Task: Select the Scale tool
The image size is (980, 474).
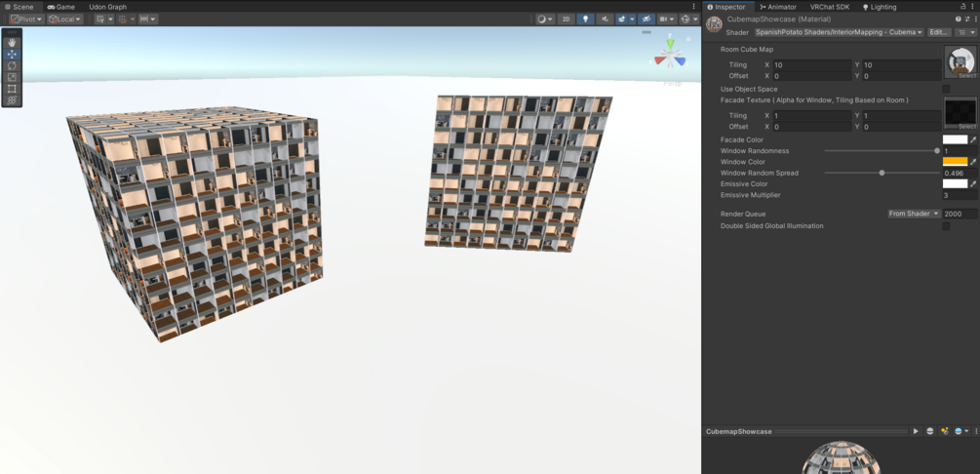Action: pos(12,77)
